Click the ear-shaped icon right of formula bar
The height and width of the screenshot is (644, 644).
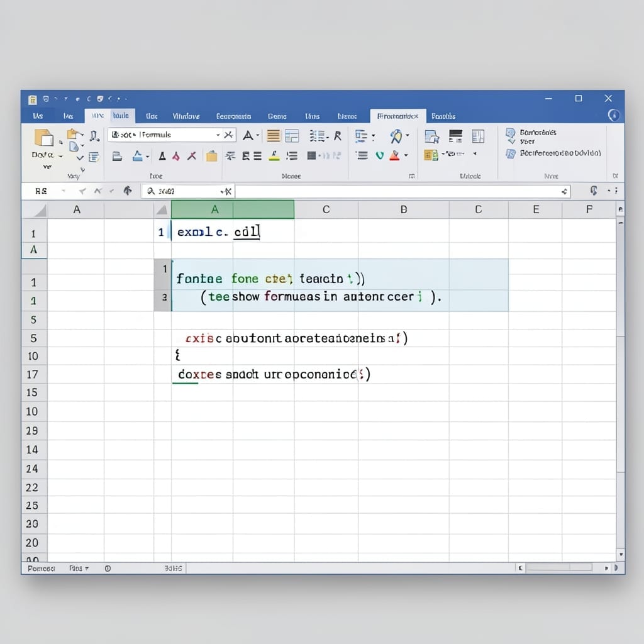point(594,190)
